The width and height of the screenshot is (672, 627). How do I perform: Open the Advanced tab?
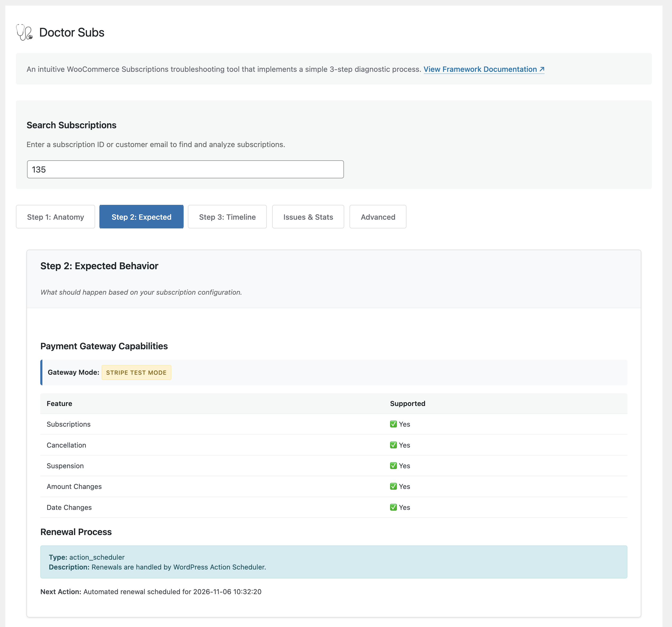pos(378,217)
